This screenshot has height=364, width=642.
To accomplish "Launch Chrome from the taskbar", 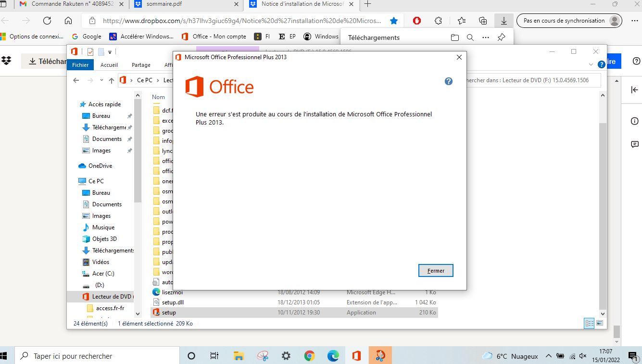I will pyautogui.click(x=309, y=356).
